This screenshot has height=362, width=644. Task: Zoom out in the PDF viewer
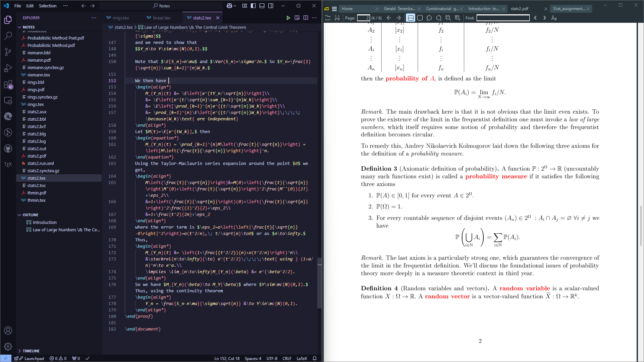click(448, 18)
